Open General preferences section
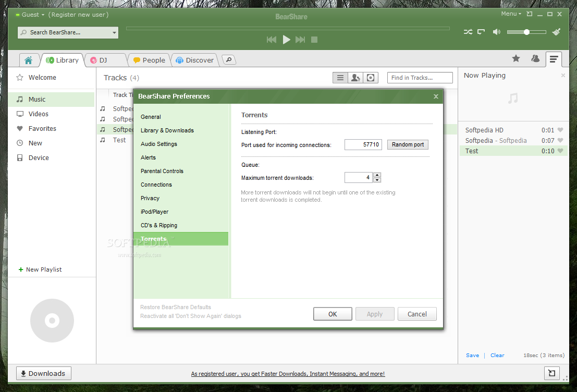577x392 pixels. click(x=151, y=117)
